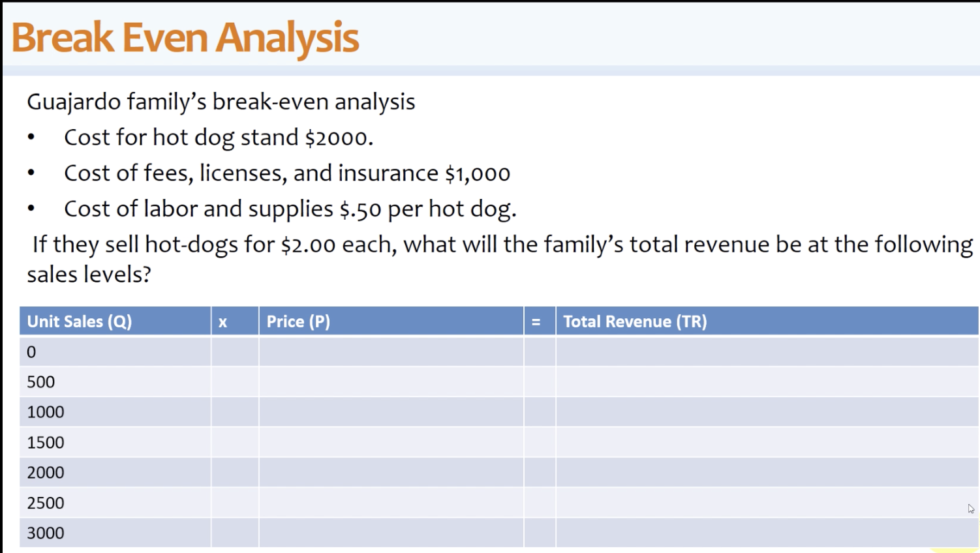Click empty Price cell beside 500 units
The height and width of the screenshot is (553, 980).
391,381
